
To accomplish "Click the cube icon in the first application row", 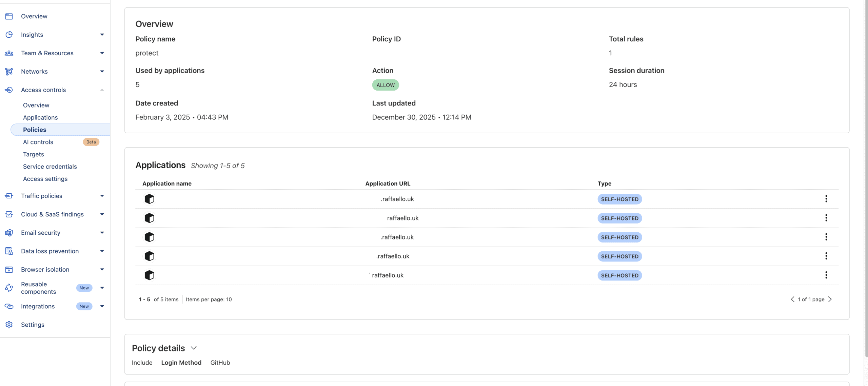I will coord(149,199).
